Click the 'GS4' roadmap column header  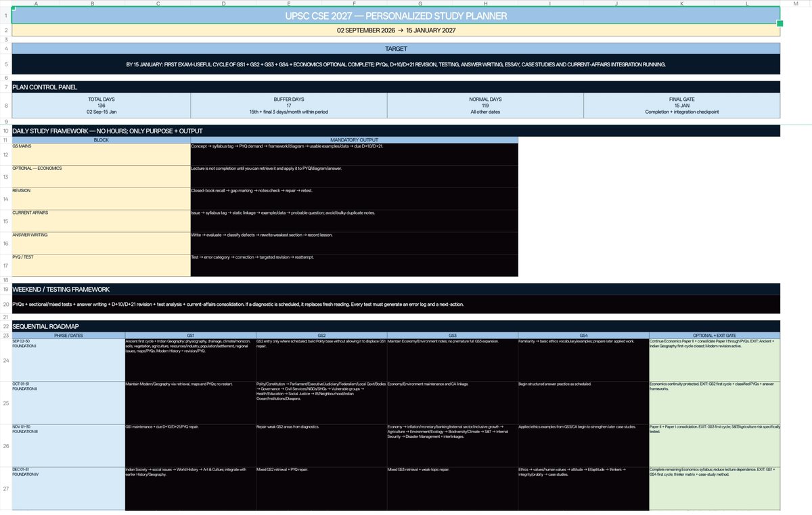583,335
